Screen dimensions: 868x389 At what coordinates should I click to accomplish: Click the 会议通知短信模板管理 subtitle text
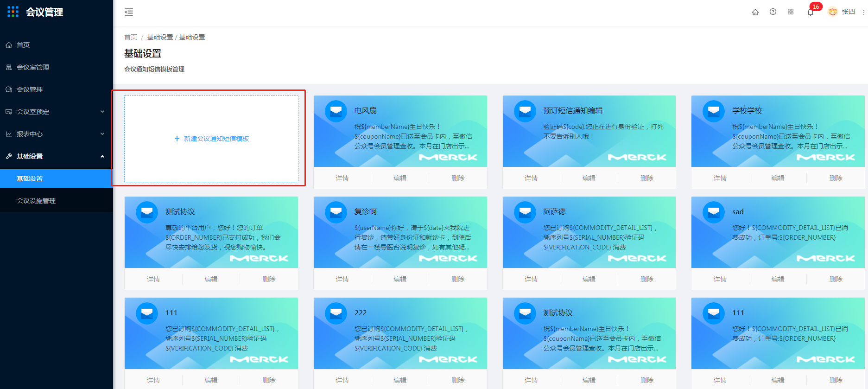[x=154, y=69]
